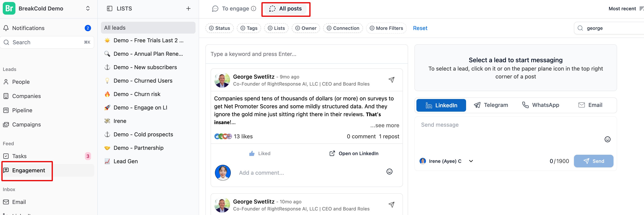Open the Most recent sort dropdown
The image size is (644, 215).
point(626,8)
